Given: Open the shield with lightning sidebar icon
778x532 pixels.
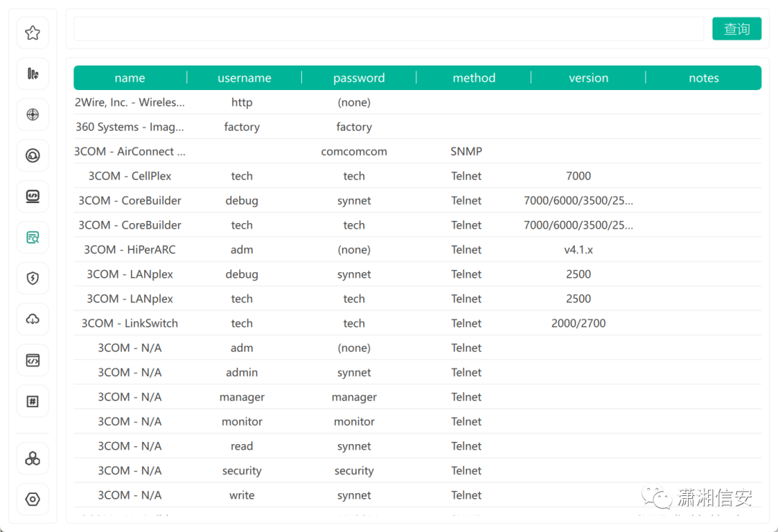Looking at the screenshot, I should tap(32, 278).
